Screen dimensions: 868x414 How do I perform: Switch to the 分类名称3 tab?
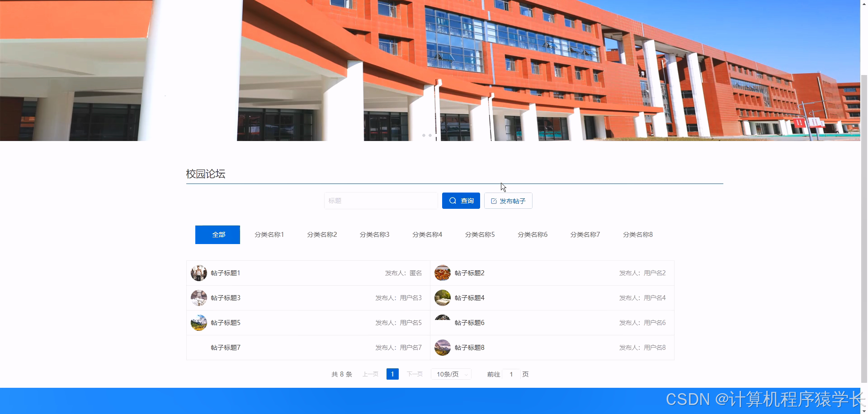(374, 235)
